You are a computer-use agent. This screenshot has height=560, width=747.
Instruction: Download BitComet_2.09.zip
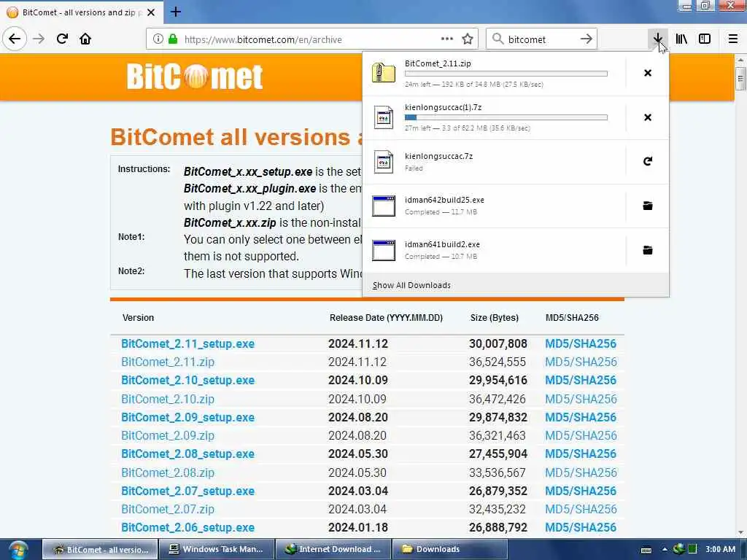pyautogui.click(x=168, y=435)
